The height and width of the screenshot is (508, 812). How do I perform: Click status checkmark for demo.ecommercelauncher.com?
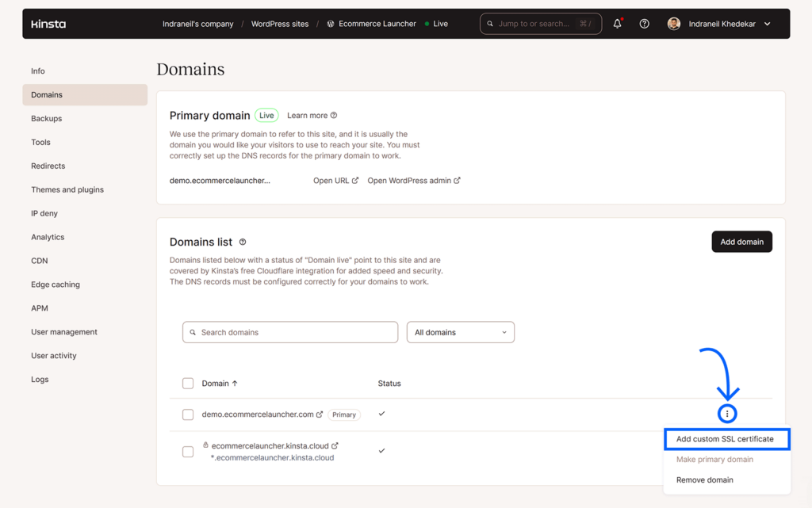[381, 414]
